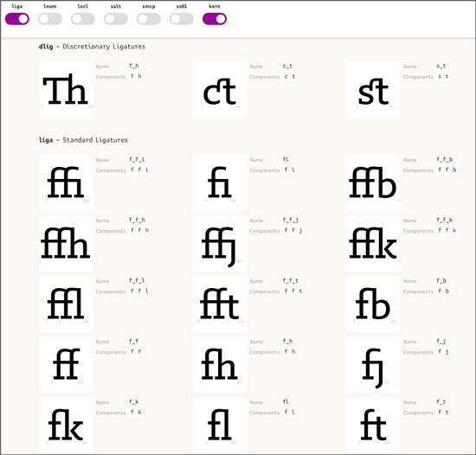The image size is (476, 455).
Task: Switch on the salt toggle
Action: click(116, 19)
